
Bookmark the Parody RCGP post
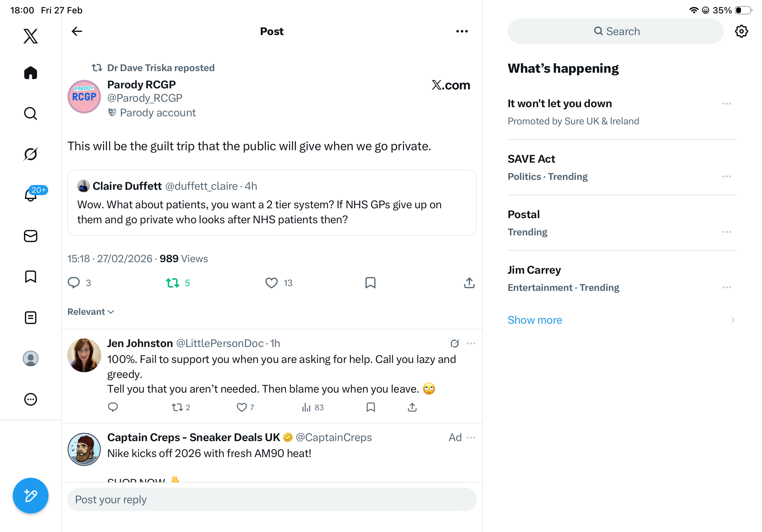tap(370, 283)
